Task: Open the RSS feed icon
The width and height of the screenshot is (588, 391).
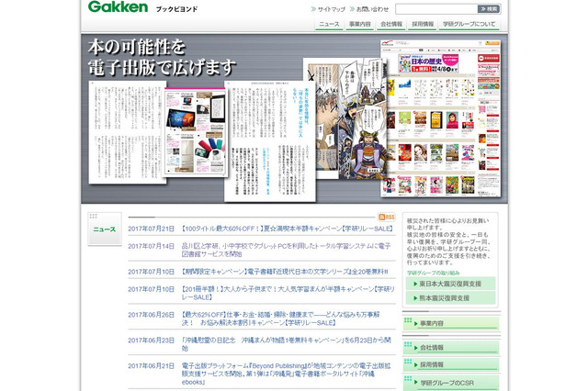Action: pyautogui.click(x=387, y=218)
